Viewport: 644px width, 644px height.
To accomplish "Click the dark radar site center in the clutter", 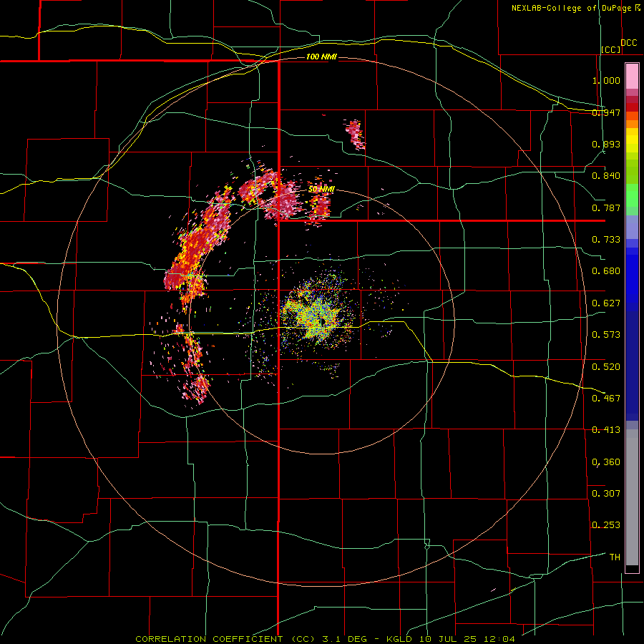I will pos(323,321).
